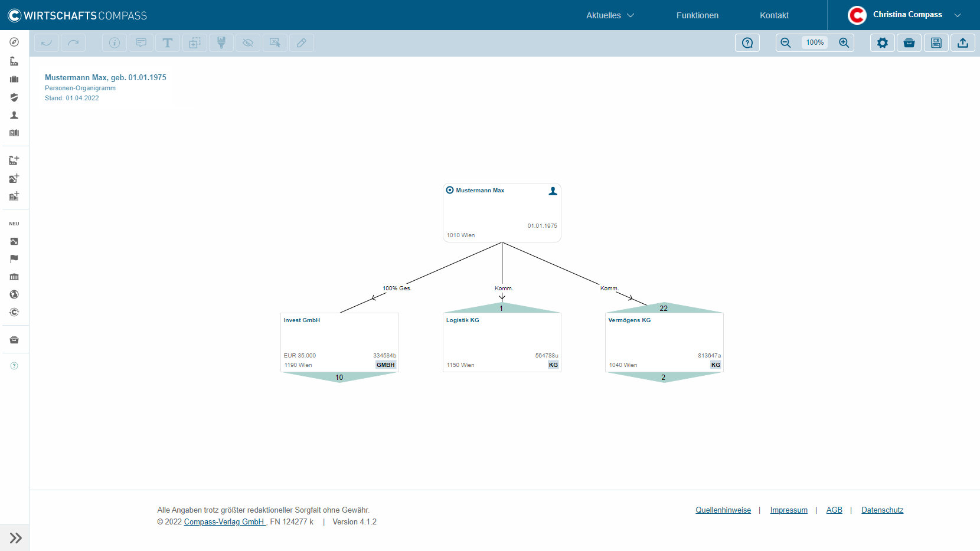Select the text tool T icon
The height and width of the screenshot is (551, 980).
[168, 42]
